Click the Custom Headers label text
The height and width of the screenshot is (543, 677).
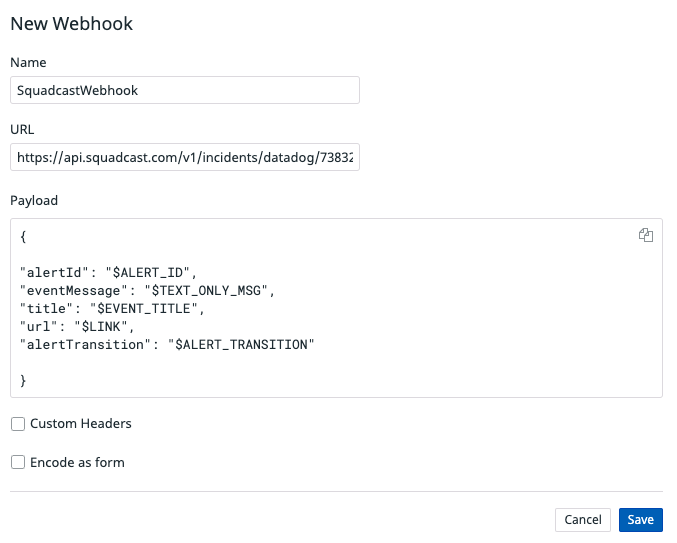pyautogui.click(x=81, y=424)
